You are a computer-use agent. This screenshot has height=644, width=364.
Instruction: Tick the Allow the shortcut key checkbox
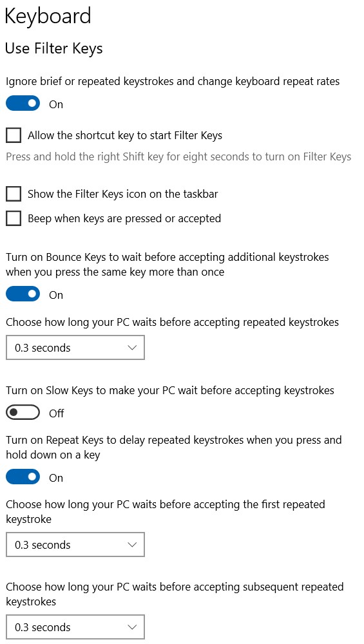[x=14, y=135]
